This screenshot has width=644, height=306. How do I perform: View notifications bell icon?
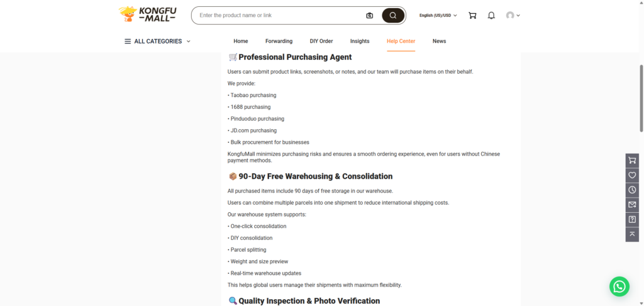(491, 15)
